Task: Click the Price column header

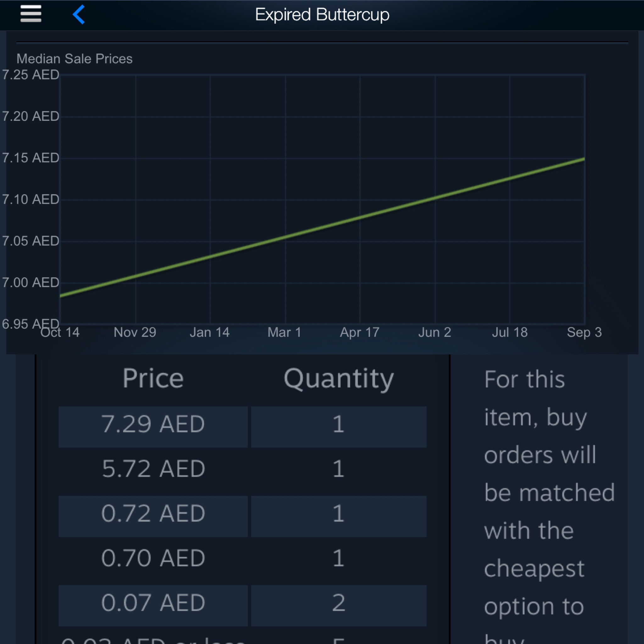Action: tap(153, 378)
